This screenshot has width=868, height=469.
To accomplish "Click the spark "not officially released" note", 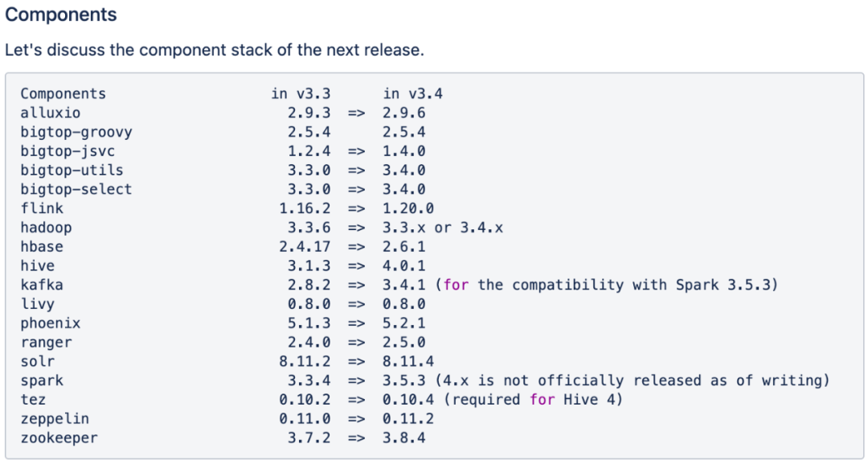I will (636, 381).
